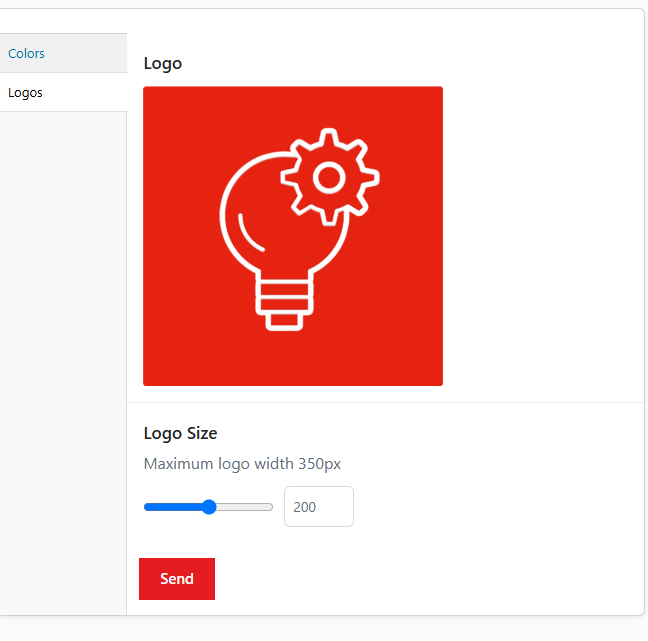Viewport: 648px width, 641px height.
Task: Open the Colors tab in sidebar
Action: point(27,53)
